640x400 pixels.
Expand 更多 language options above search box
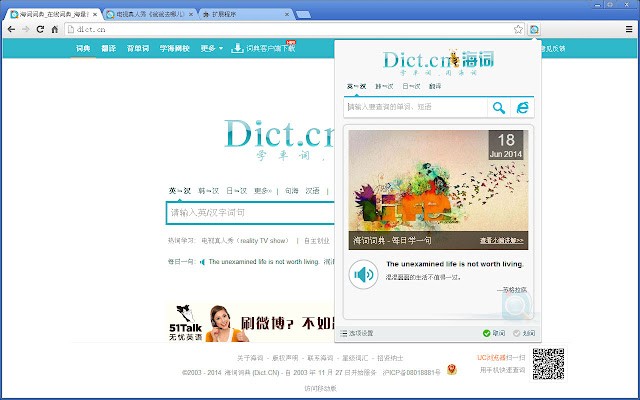(x=264, y=190)
